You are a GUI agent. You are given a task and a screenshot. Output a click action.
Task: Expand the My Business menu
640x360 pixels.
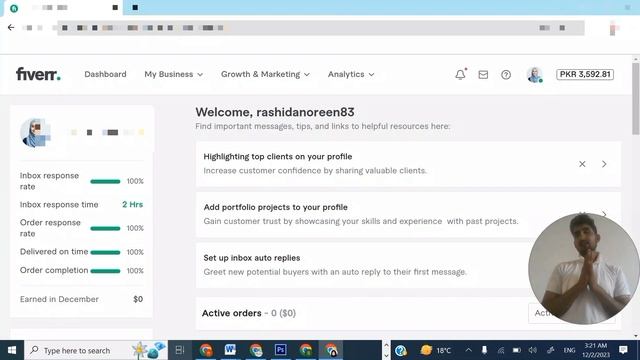173,74
